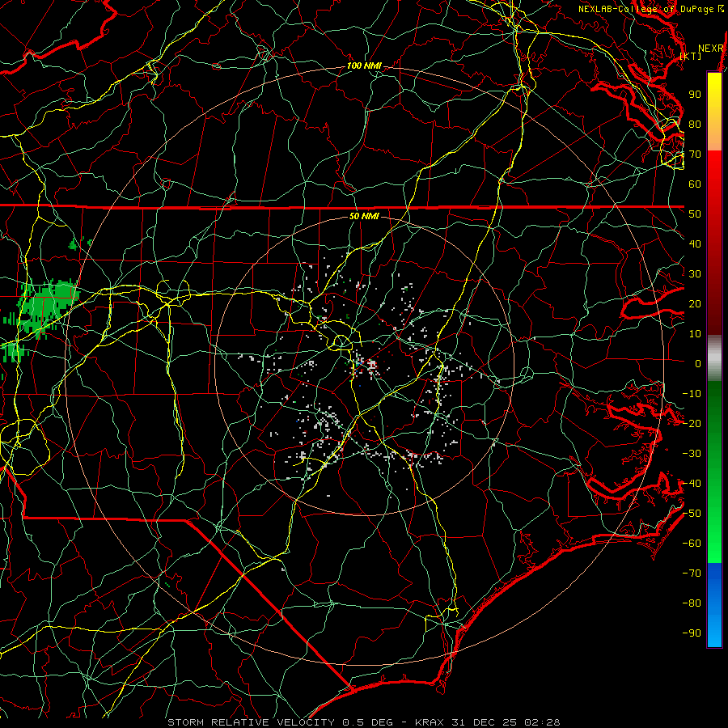
Task: Pick the gray zero-velocity segment of color bar
Action: 714,358
